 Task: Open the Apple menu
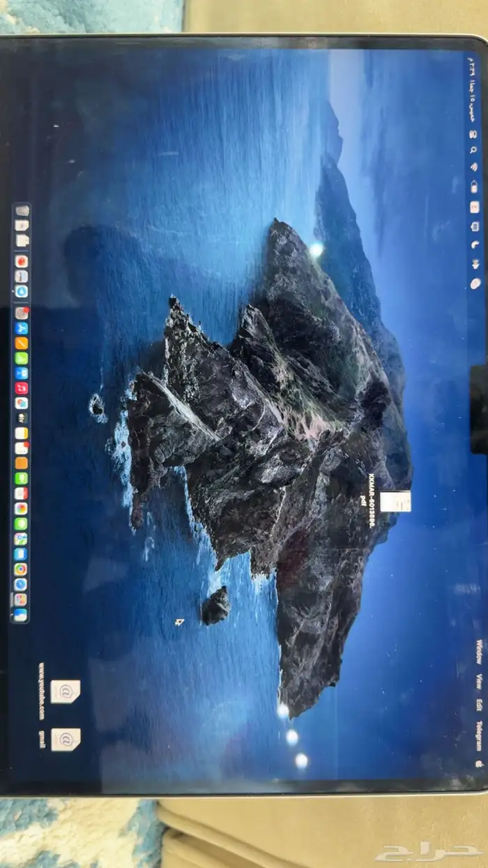coord(480,764)
